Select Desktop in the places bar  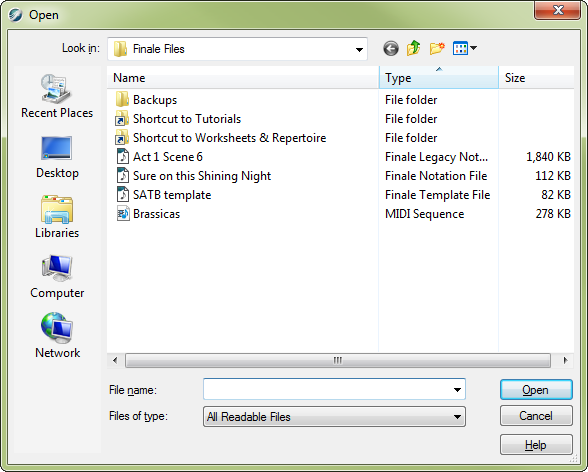57,157
